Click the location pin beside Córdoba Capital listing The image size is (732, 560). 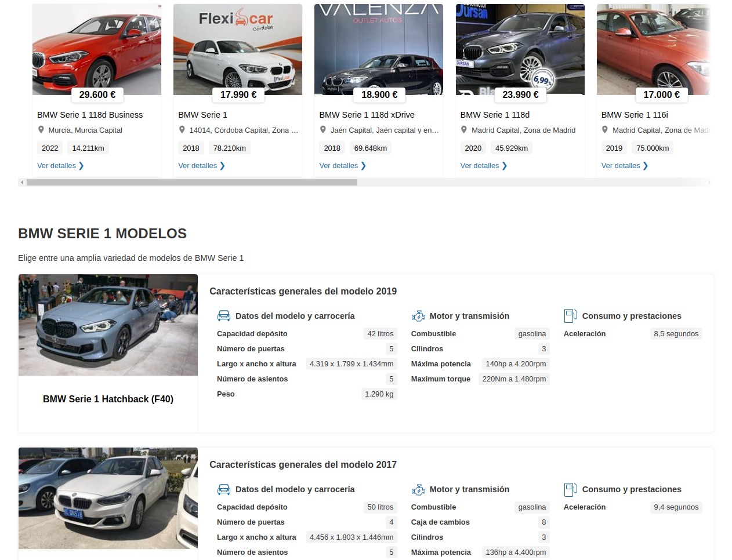point(182,130)
